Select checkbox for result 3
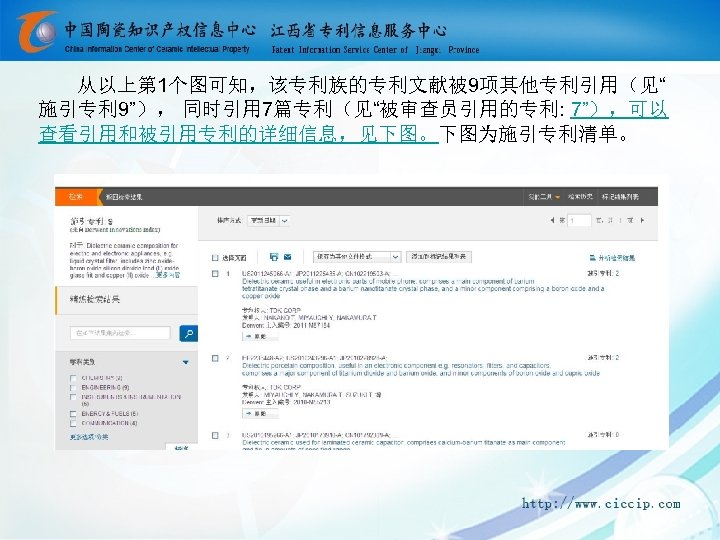This screenshot has width=720, height=540. (215, 435)
